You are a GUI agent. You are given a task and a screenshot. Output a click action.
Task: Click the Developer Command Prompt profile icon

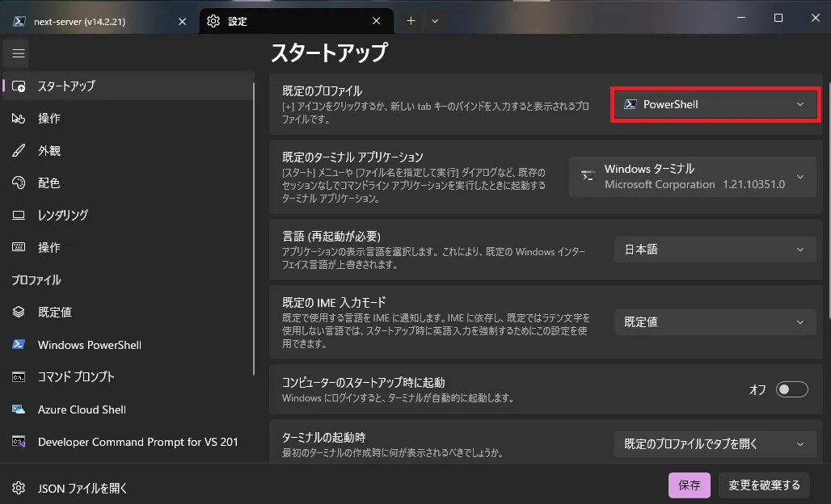[x=19, y=442]
